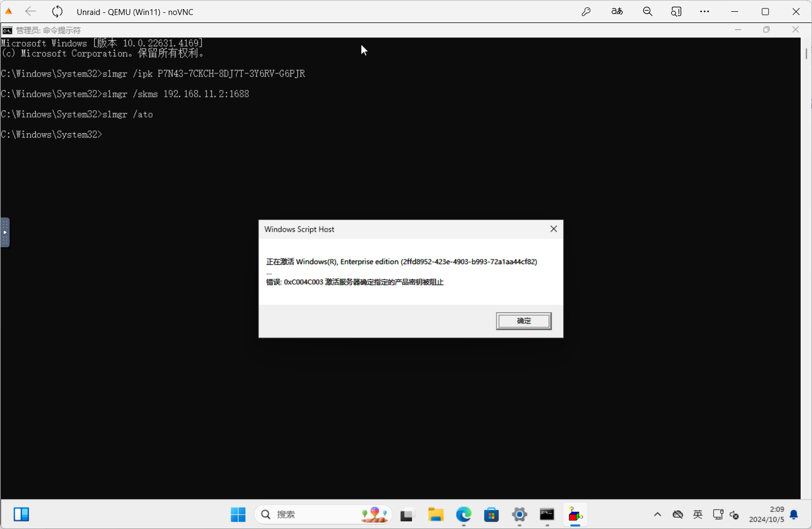Switch to Command Prompt taskbar icon
This screenshot has width=812, height=529.
(547, 515)
